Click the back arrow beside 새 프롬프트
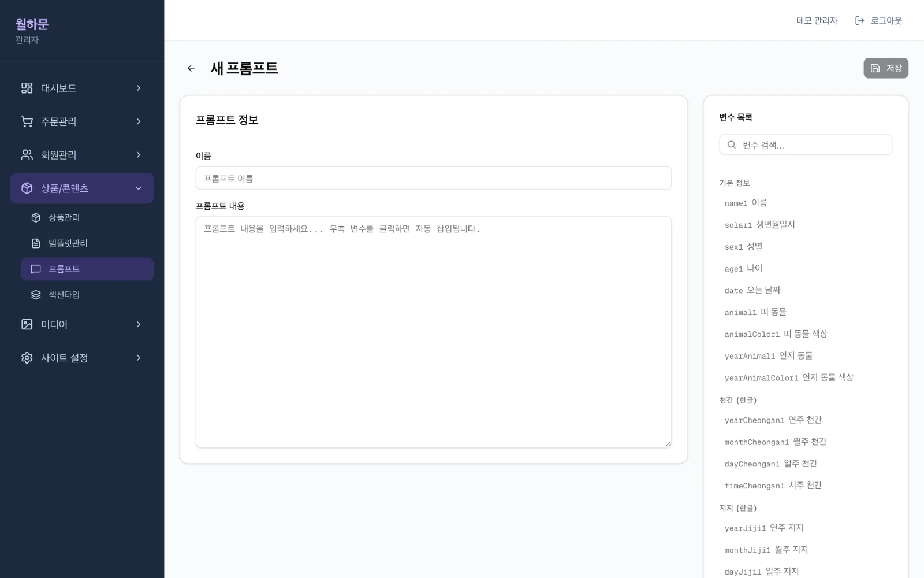 [191, 68]
